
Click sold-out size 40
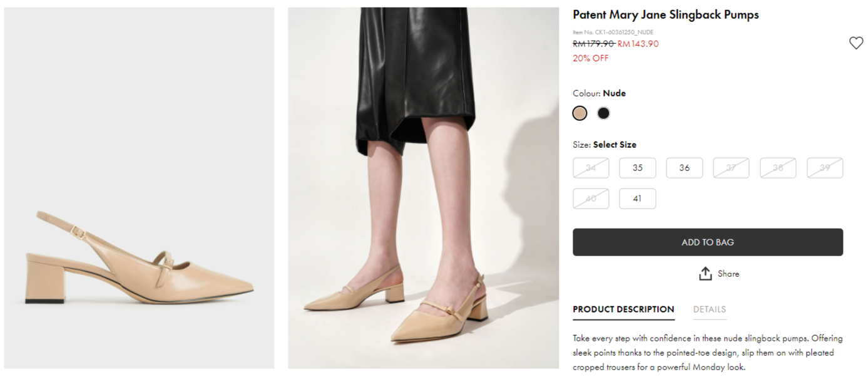(x=591, y=199)
